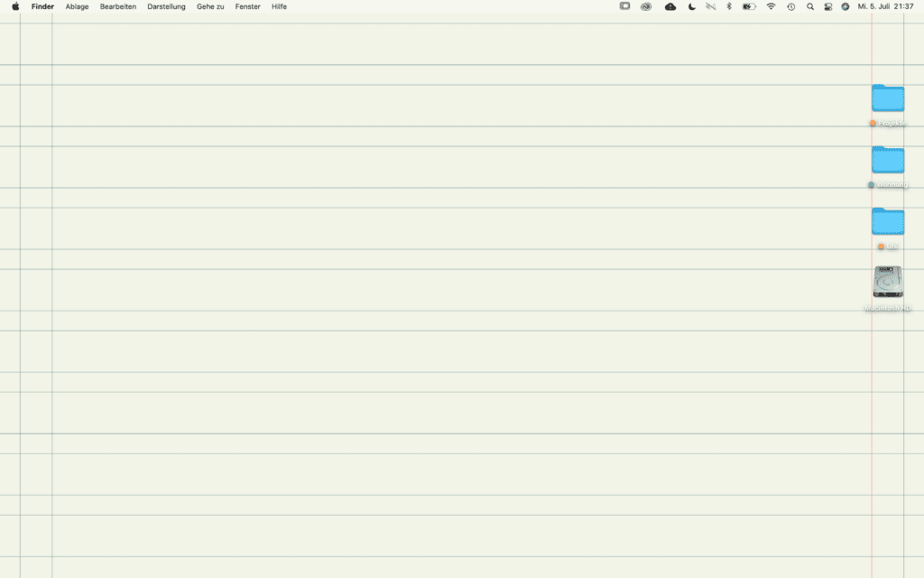Toggle Wi-Fi via menu bar icon
Viewport: 924px width, 578px height.
click(771, 6)
